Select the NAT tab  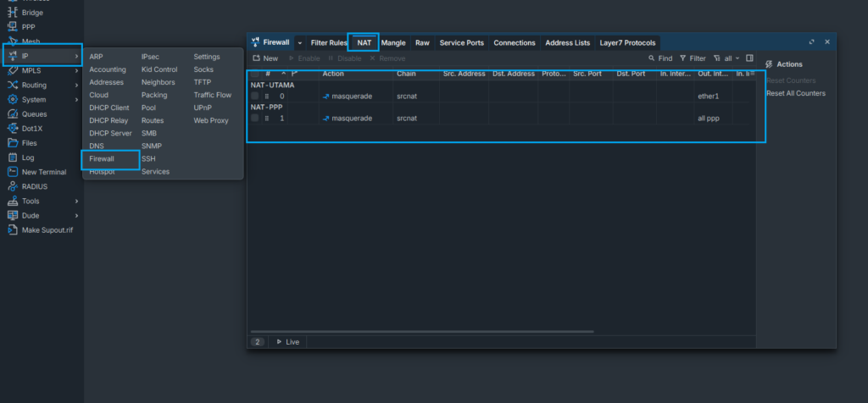coord(364,42)
